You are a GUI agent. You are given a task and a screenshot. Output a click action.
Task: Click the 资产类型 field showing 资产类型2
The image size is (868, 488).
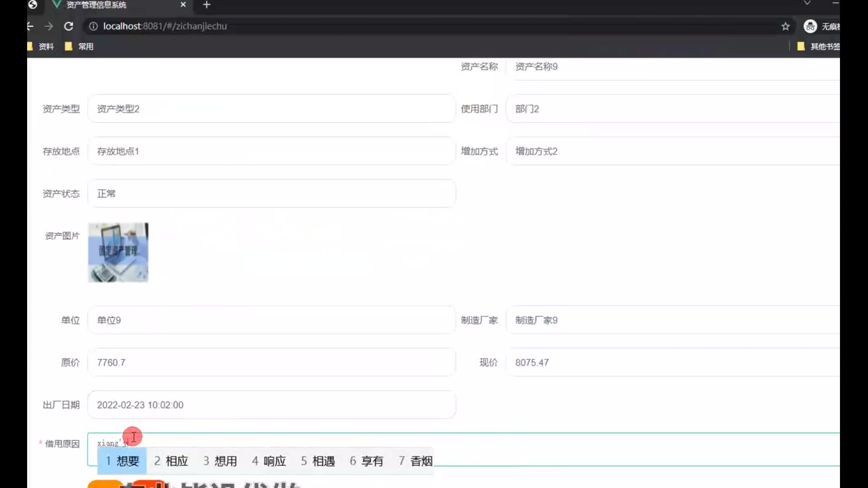pyautogui.click(x=272, y=108)
